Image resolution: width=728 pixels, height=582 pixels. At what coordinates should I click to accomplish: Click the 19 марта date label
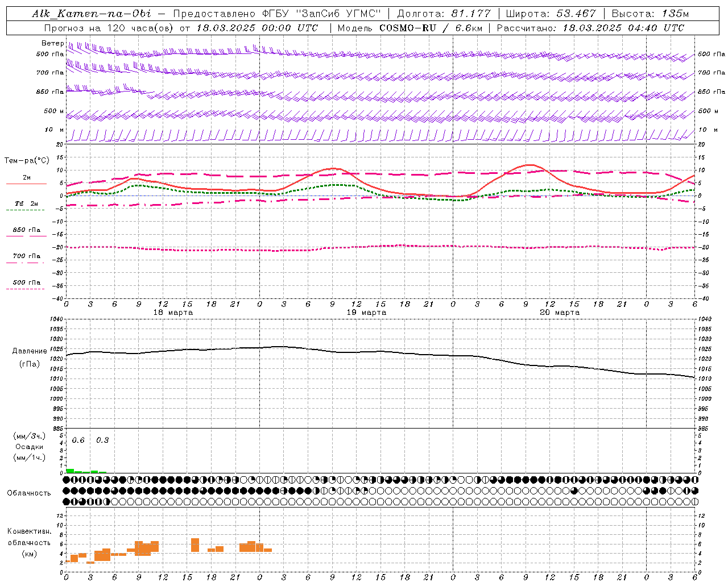[x=366, y=313]
